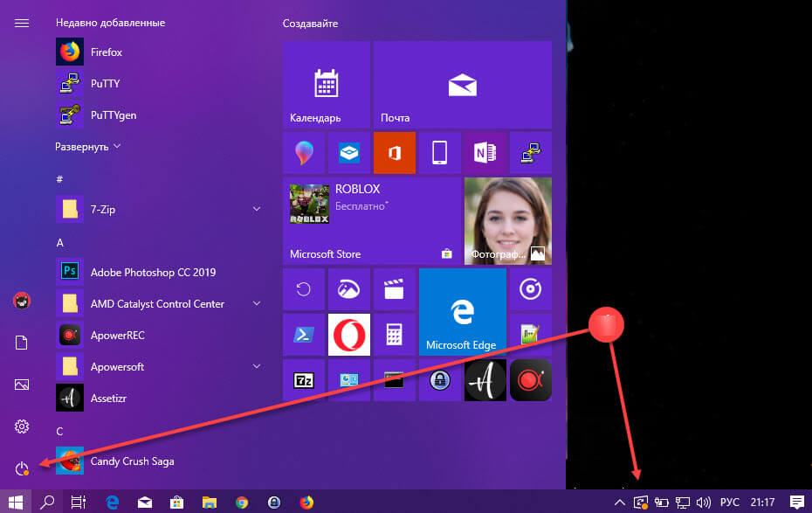Click the Power button in the Start menu
The image size is (812, 513).
click(22, 468)
